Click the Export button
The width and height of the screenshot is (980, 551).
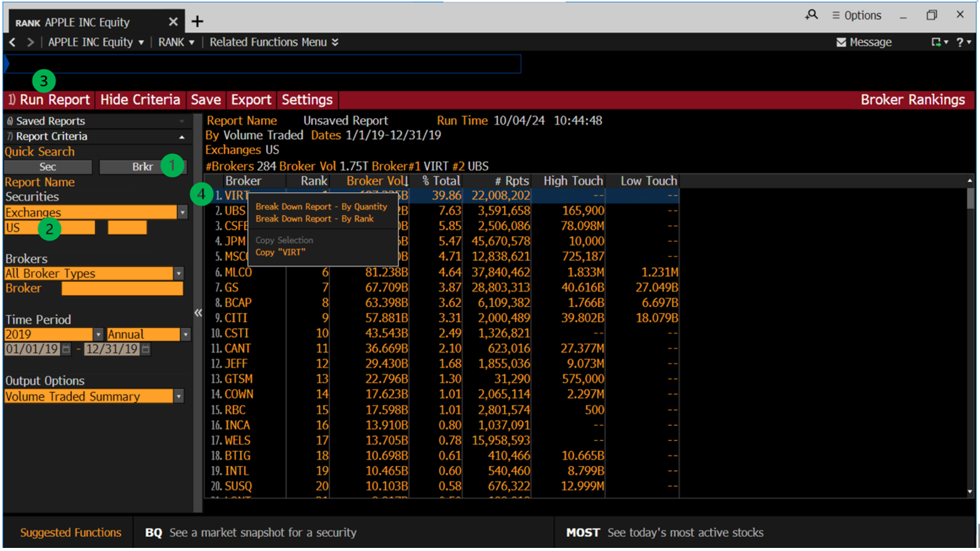click(x=251, y=100)
